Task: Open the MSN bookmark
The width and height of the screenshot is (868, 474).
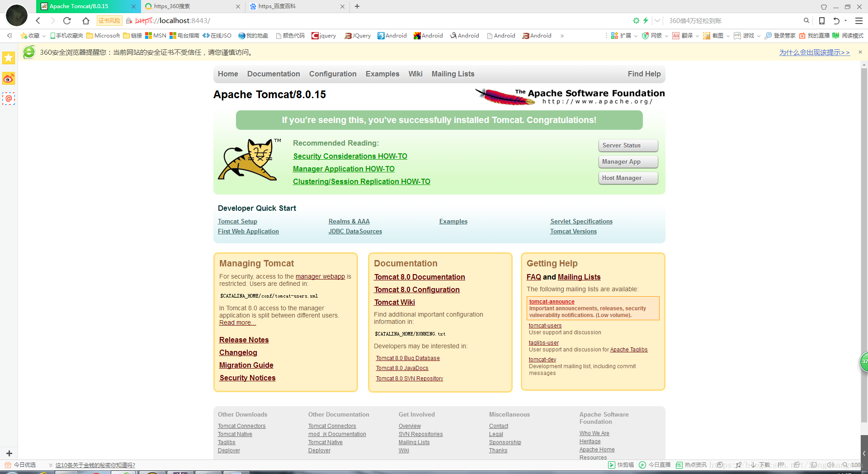Action: click(156, 35)
